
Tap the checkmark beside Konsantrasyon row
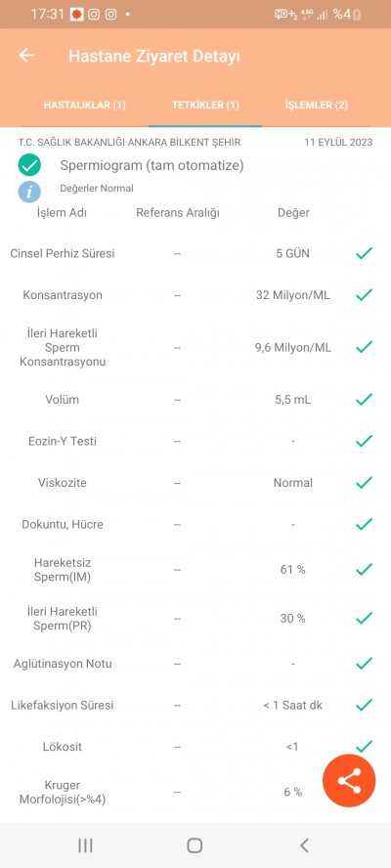click(x=364, y=295)
